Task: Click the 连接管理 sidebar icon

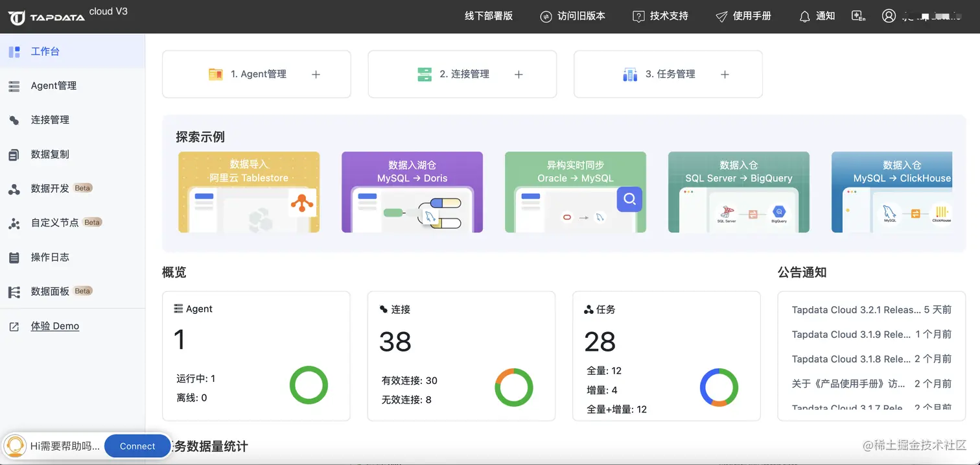Action: (14, 120)
